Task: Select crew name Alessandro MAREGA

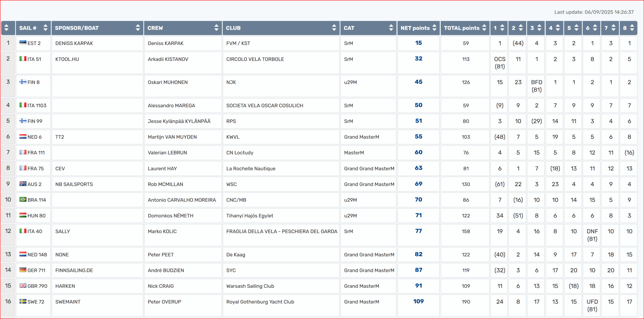Action: tap(171, 106)
